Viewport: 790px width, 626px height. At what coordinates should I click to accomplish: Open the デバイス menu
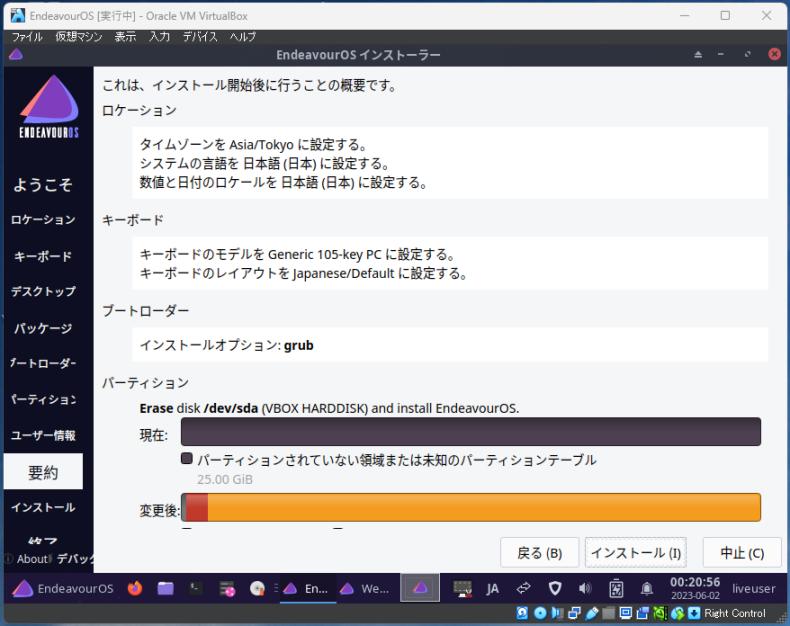coord(200,37)
